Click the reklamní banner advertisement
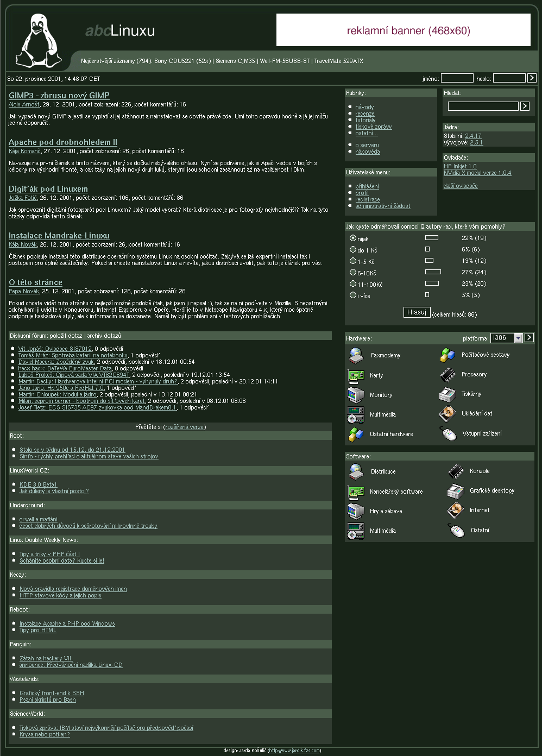The width and height of the screenshot is (542, 756). (404, 30)
